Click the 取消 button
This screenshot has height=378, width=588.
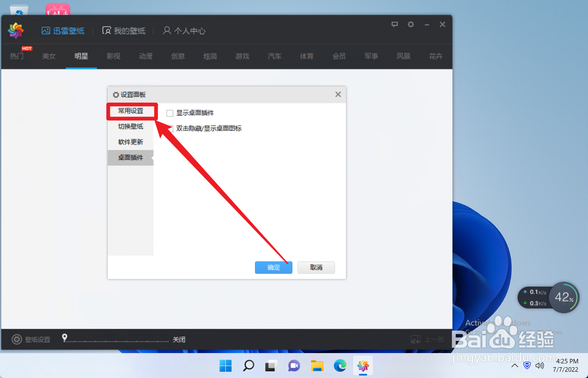(316, 267)
